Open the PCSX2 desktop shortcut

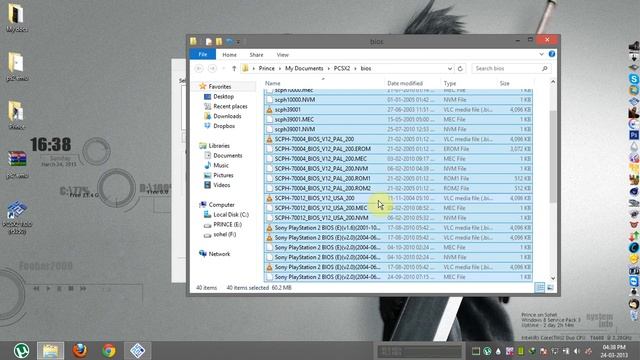(x=16, y=217)
